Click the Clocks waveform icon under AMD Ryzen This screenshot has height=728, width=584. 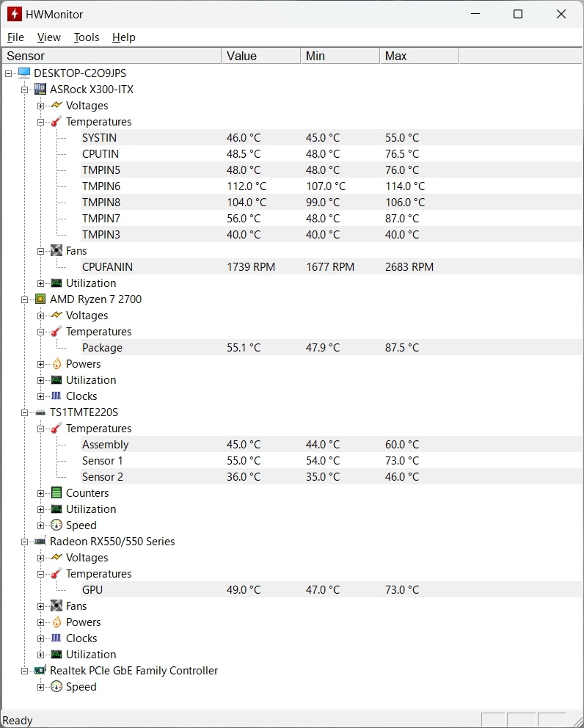click(56, 396)
